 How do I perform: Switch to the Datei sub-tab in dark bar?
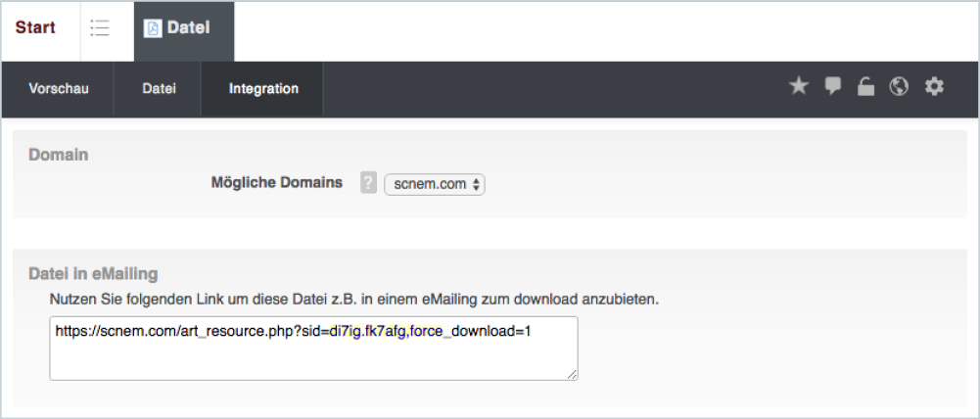(x=159, y=89)
